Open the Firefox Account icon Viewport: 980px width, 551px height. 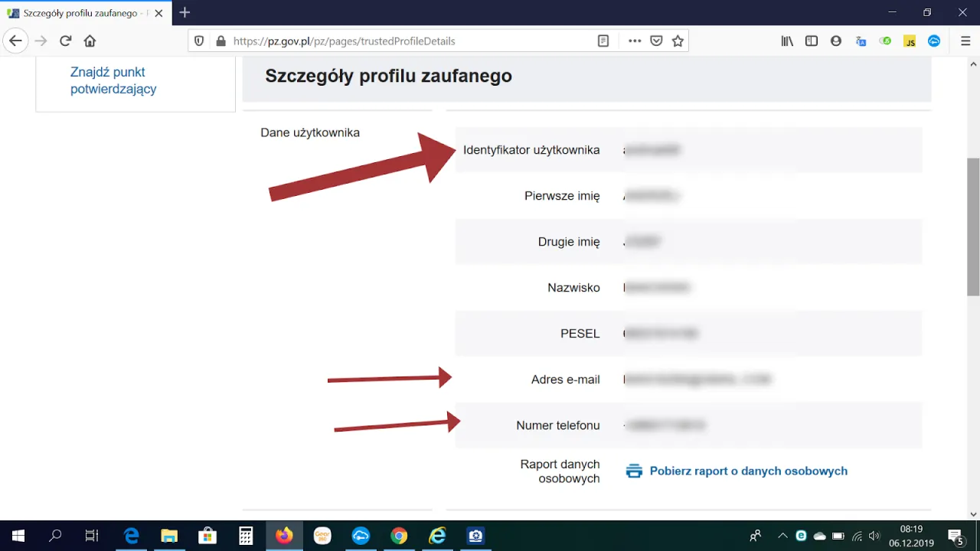click(x=836, y=41)
